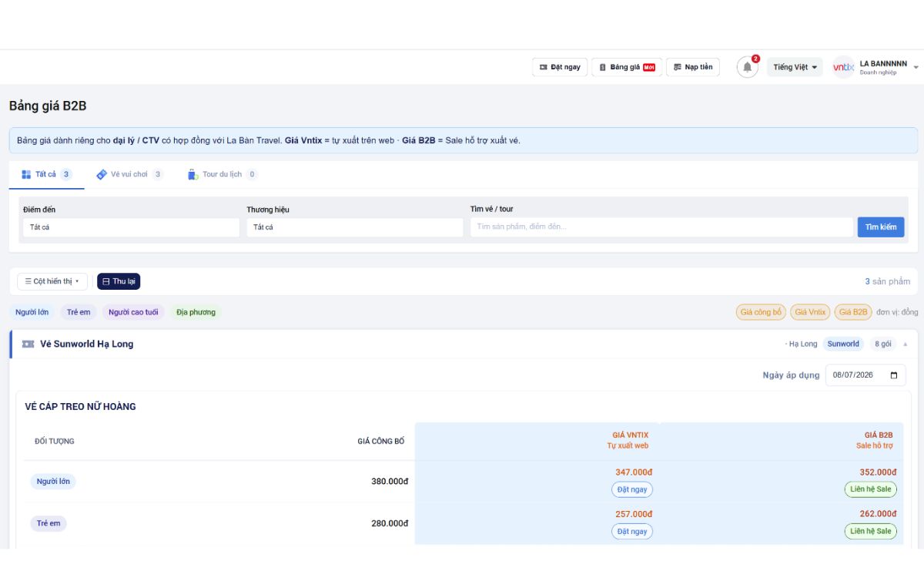This screenshot has height=578, width=924.
Task: Click Liên hệ Sale for 262.000đ
Action: pyautogui.click(x=871, y=531)
